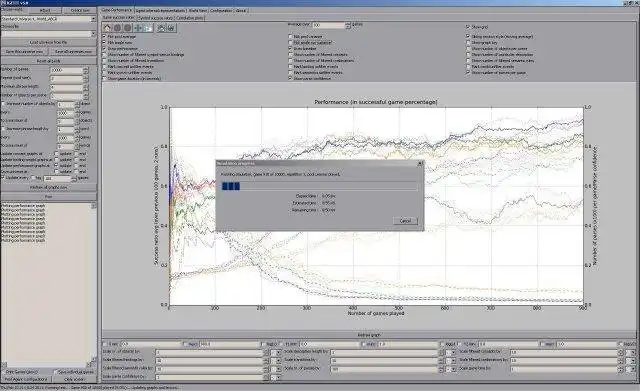
Task: Click the Back arrow plot toolbar icon
Action: pyautogui.click(x=118, y=28)
